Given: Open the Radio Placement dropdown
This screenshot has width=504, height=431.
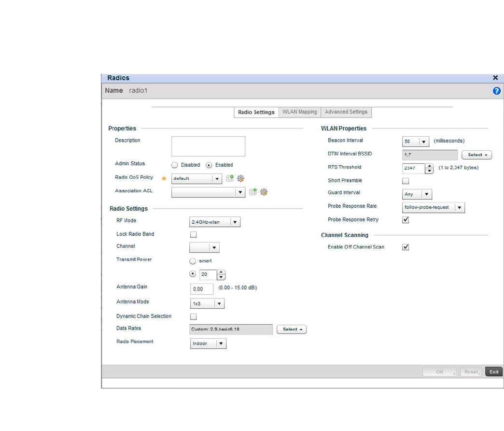Looking at the screenshot, I should click(x=208, y=344).
